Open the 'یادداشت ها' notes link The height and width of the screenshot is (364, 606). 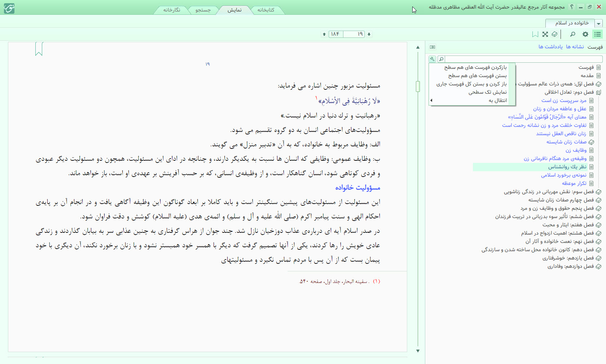tap(550, 47)
